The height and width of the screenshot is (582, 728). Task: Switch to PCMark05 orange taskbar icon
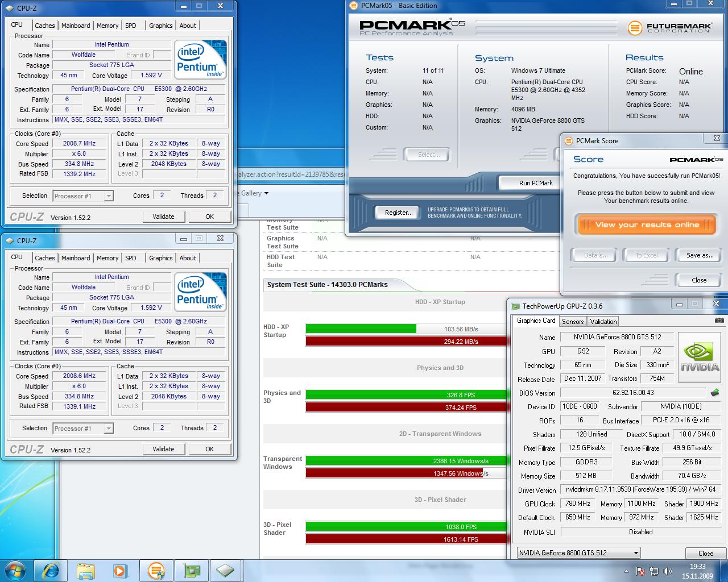[156, 571]
